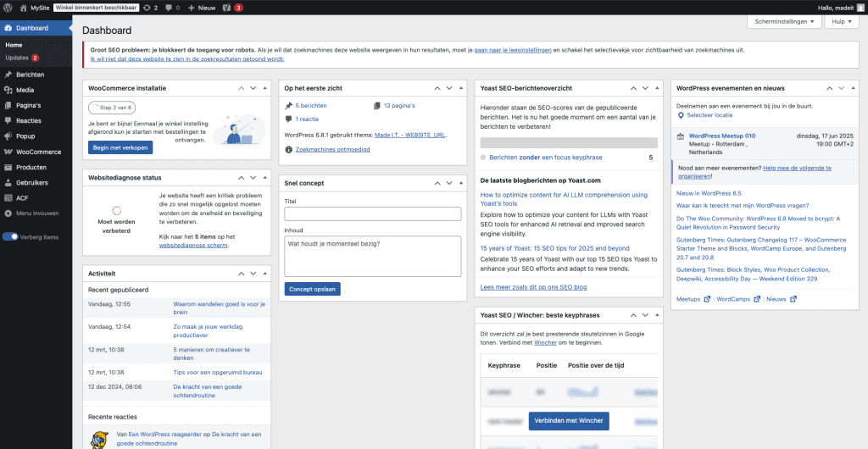Toggle the Verberg items switch
The image size is (868, 449).
[x=10, y=236]
